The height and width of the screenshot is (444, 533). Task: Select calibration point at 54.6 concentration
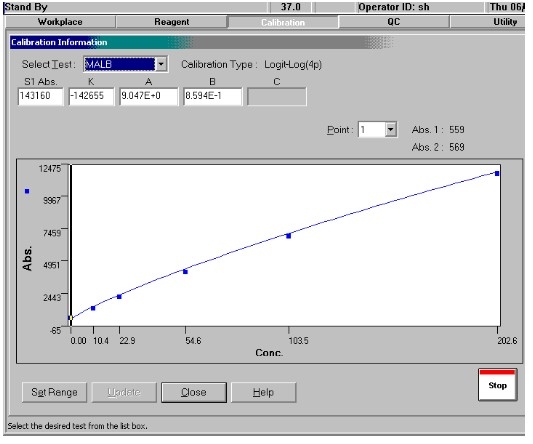pyautogui.click(x=185, y=272)
